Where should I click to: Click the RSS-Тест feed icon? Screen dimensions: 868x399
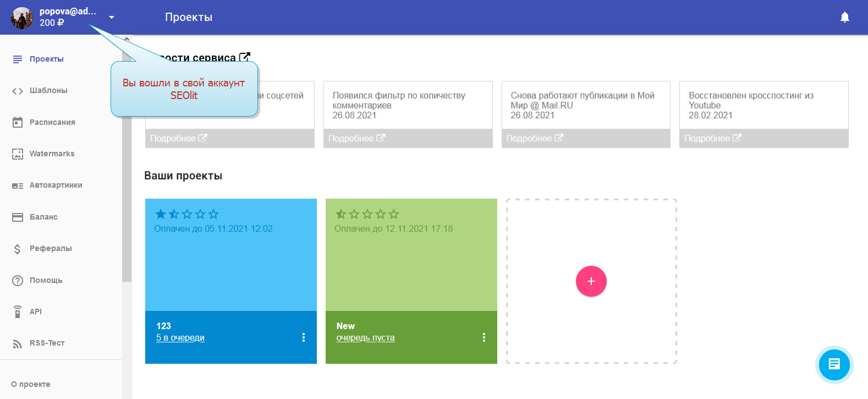point(18,343)
